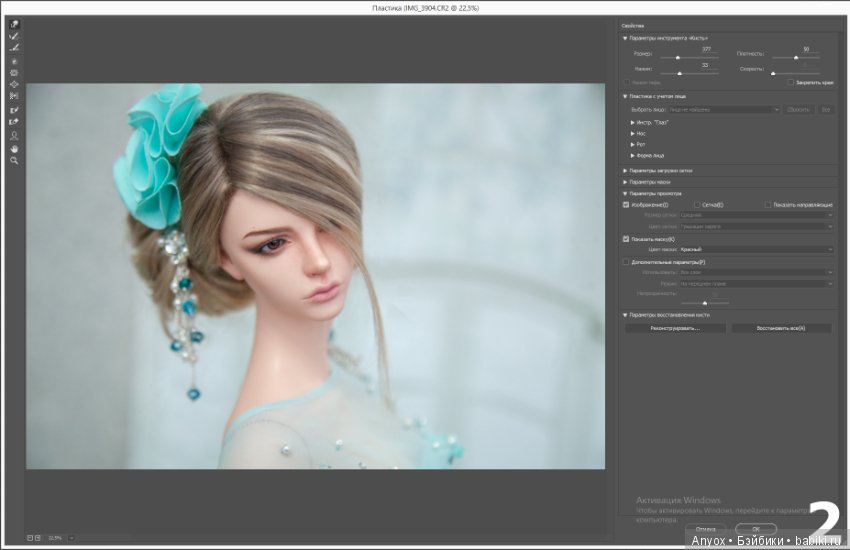Expand the Нос group
The height and width of the screenshot is (550, 850).
(633, 133)
